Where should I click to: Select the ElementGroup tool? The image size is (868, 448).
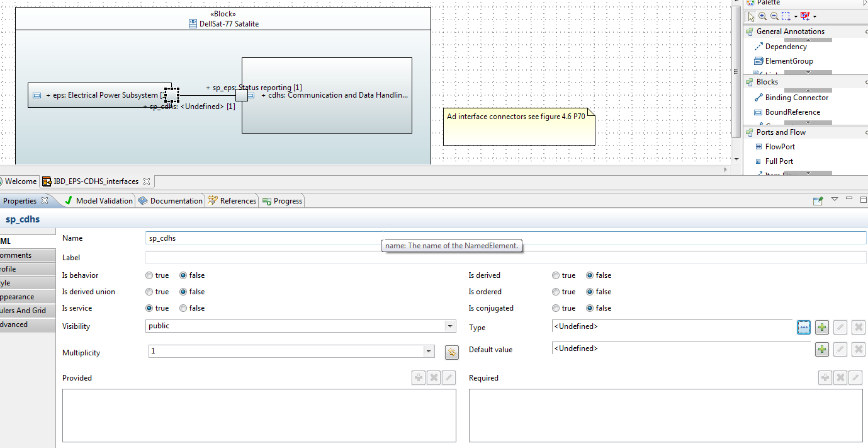(x=784, y=61)
